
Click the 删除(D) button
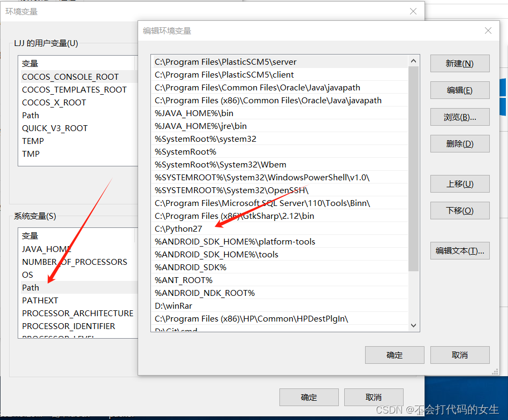tap(459, 143)
